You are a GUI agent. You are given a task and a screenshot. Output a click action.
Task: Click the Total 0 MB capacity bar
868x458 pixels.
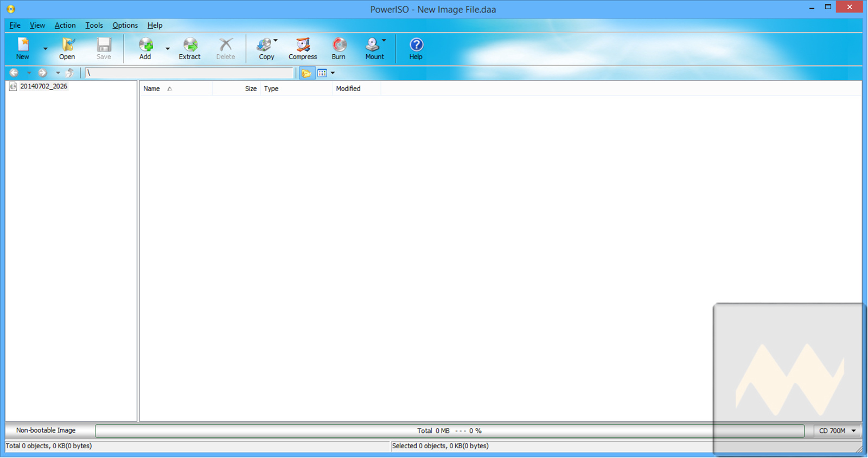pos(449,431)
